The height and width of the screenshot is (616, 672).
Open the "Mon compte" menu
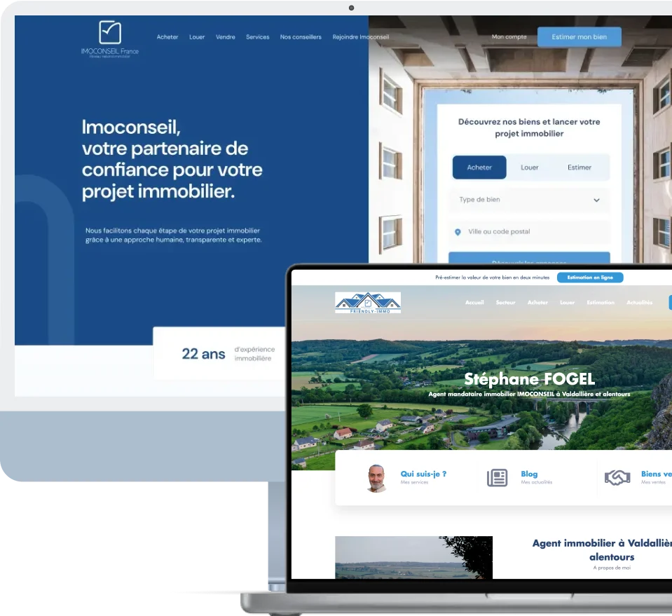click(x=509, y=36)
